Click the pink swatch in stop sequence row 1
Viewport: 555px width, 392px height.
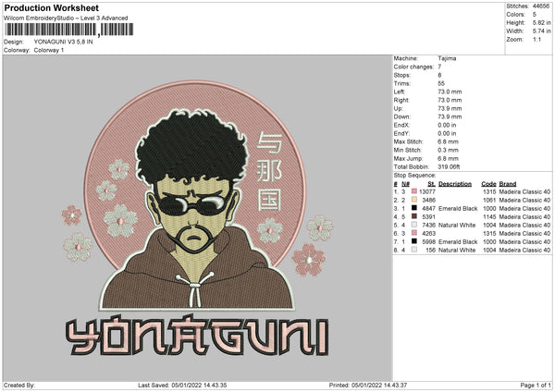pyautogui.click(x=414, y=191)
